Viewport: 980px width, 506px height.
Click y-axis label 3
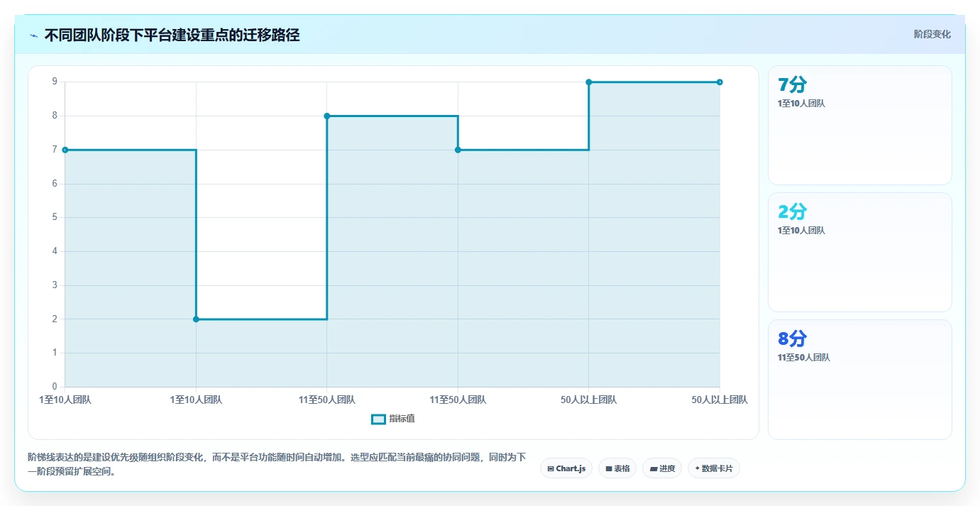(x=54, y=285)
